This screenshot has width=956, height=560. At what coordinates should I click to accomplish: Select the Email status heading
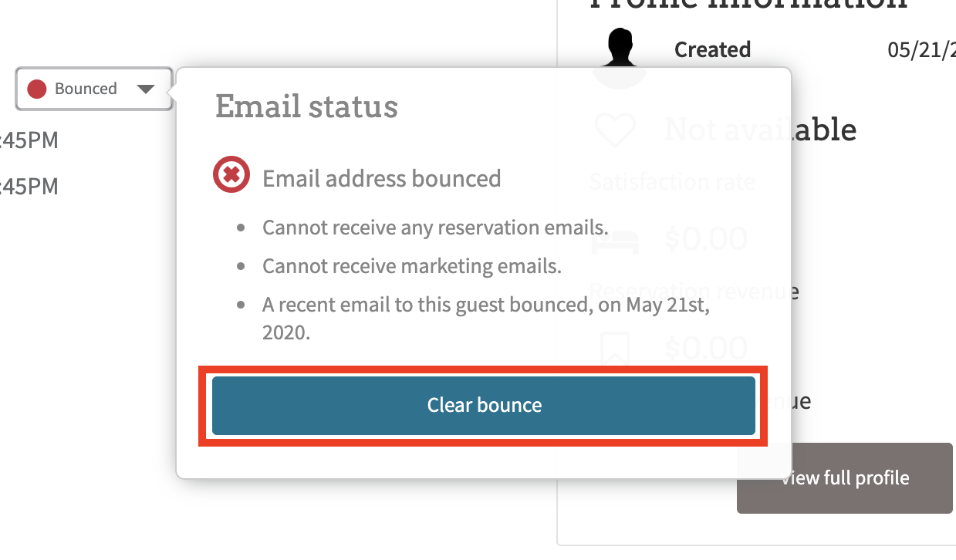306,106
